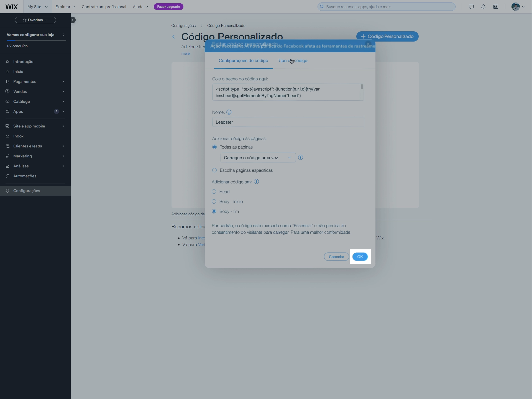Collapse the sidebar using arrow handle
This screenshot has width=532, height=399.
tap(73, 20)
